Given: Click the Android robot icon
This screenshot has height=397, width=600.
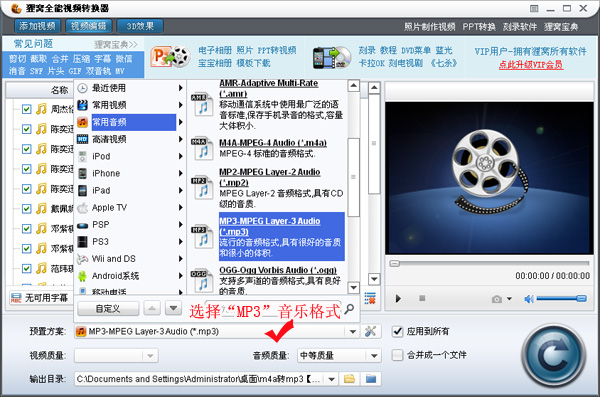Looking at the screenshot, I should click(82, 276).
